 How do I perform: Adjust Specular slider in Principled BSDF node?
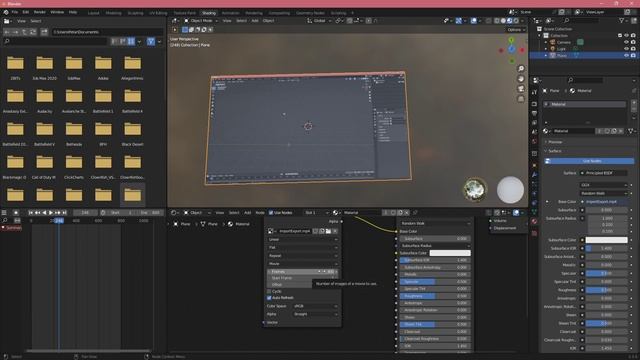coord(434,282)
